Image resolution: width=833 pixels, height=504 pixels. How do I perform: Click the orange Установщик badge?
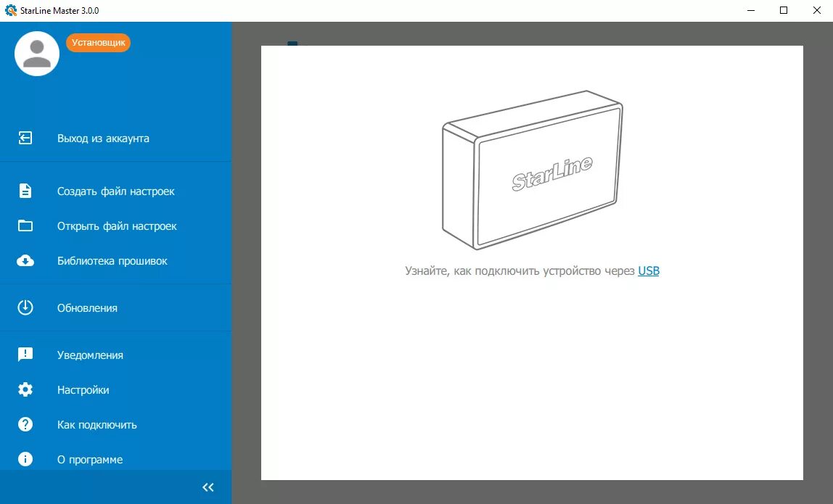pos(98,43)
